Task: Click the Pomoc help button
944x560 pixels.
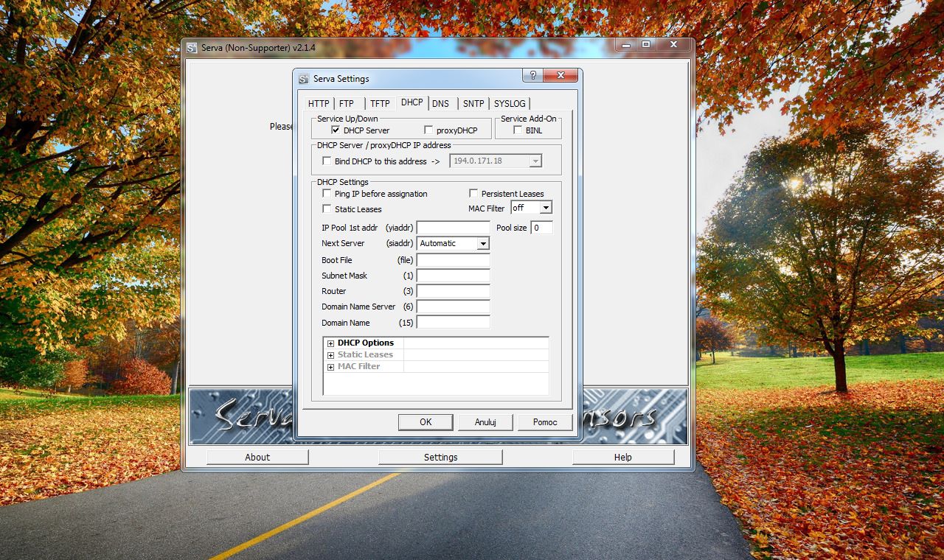Action: coord(545,422)
